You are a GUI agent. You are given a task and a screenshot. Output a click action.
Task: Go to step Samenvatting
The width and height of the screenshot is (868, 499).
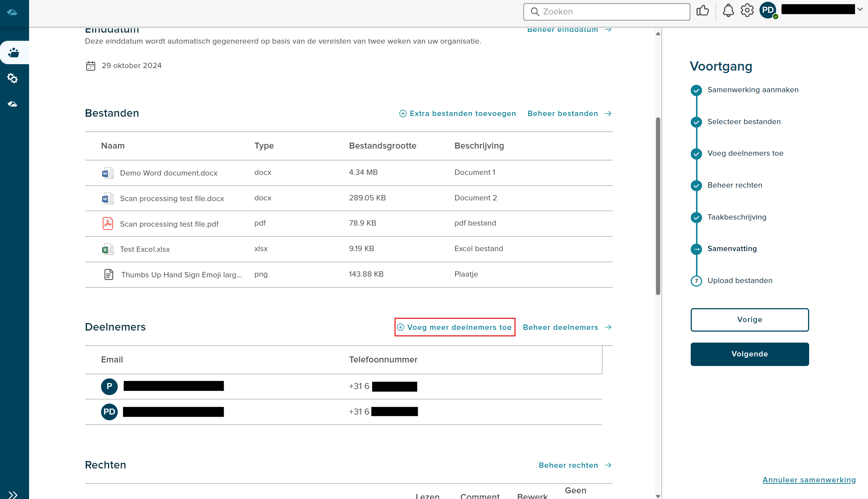click(x=732, y=249)
